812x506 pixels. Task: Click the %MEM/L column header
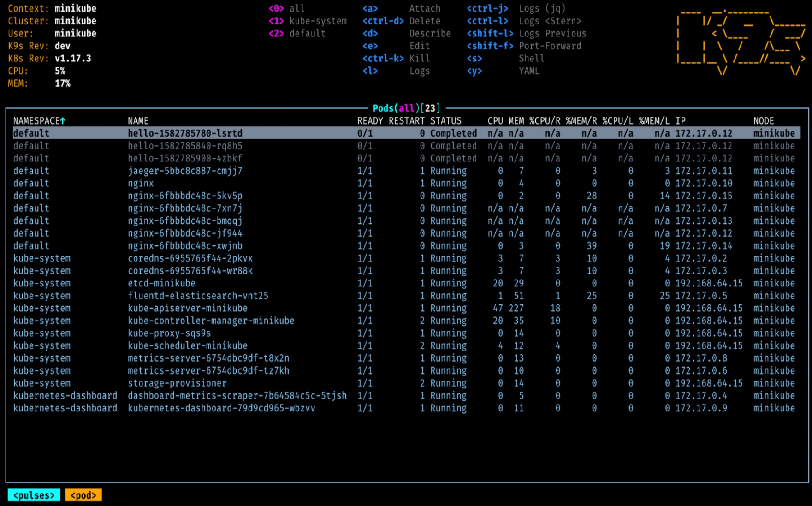[x=654, y=121]
